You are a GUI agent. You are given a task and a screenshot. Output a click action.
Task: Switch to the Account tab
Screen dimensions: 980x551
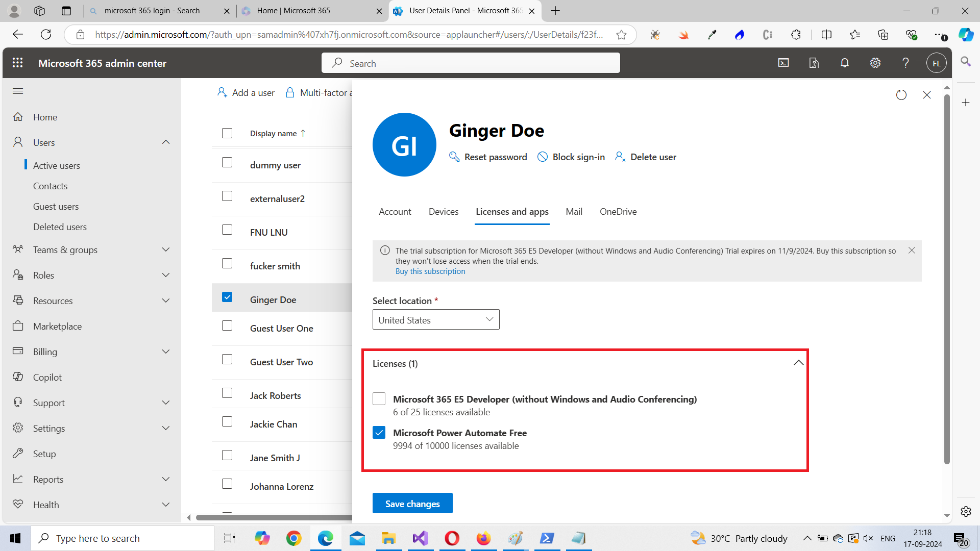(395, 211)
